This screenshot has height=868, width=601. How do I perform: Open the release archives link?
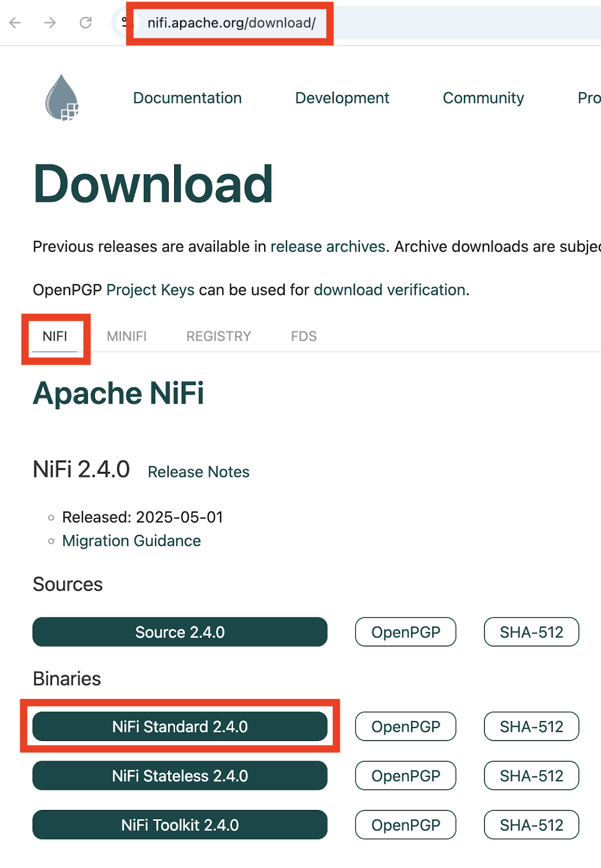tap(328, 247)
